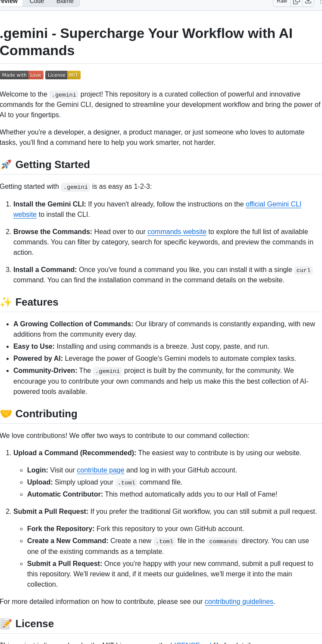Viewport: 322px width, 644px height.
Task: Click the 'Getting Started' section heading
Action: (x=53, y=164)
